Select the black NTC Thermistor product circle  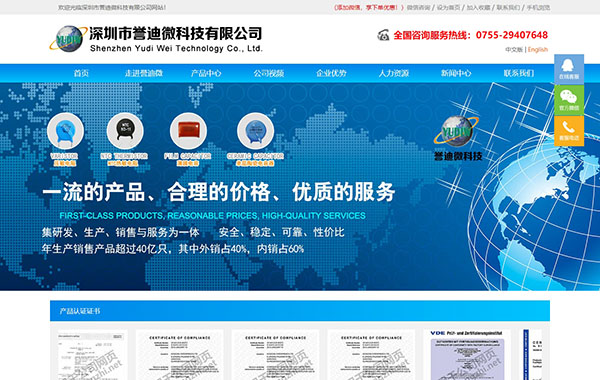125,131
